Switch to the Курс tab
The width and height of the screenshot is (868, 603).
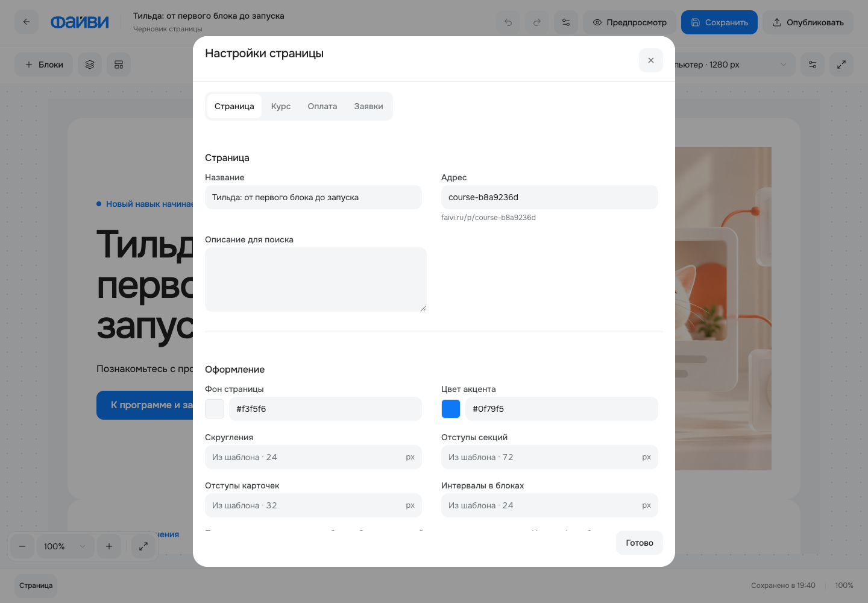point(281,106)
